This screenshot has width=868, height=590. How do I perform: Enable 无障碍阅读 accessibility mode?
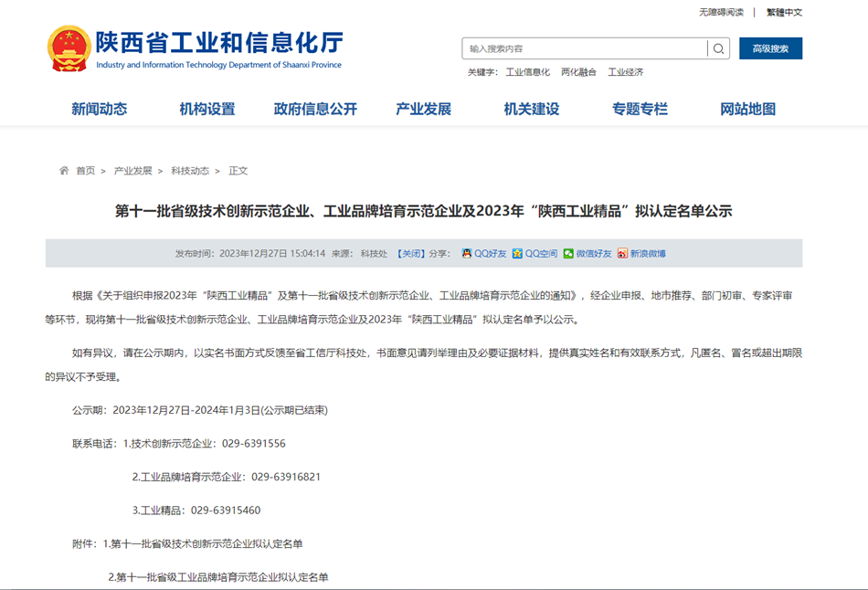pyautogui.click(x=721, y=12)
